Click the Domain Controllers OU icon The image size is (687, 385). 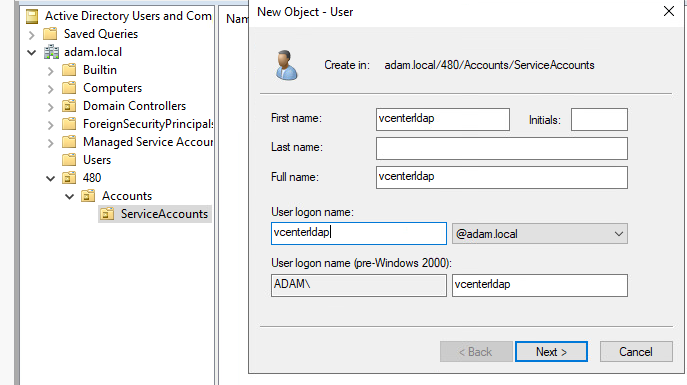click(x=69, y=106)
